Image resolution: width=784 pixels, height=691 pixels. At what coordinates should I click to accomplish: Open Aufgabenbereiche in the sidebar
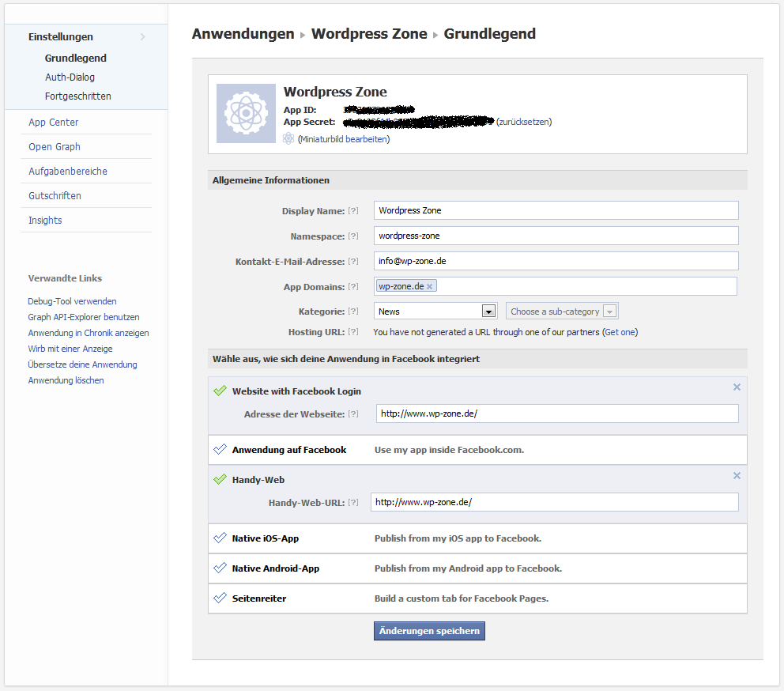coord(68,171)
